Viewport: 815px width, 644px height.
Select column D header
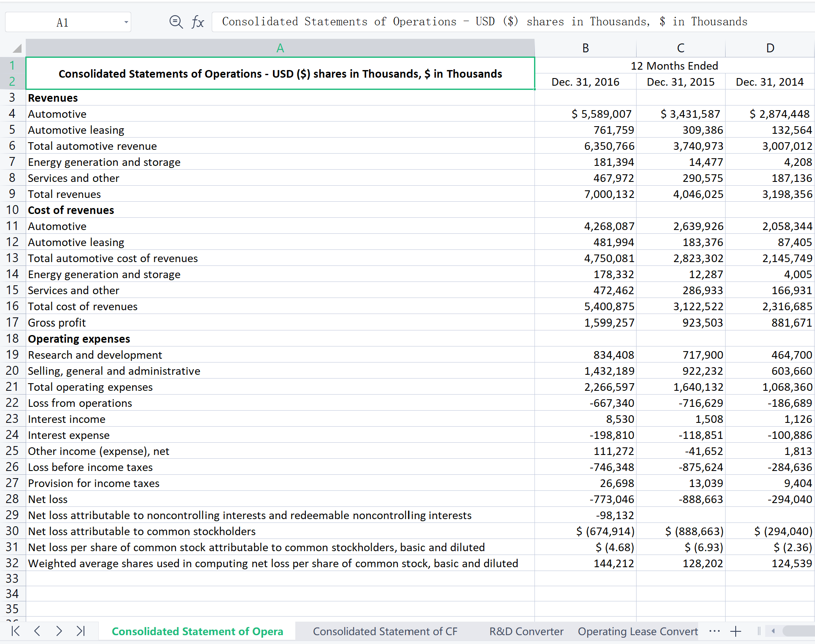click(770, 48)
